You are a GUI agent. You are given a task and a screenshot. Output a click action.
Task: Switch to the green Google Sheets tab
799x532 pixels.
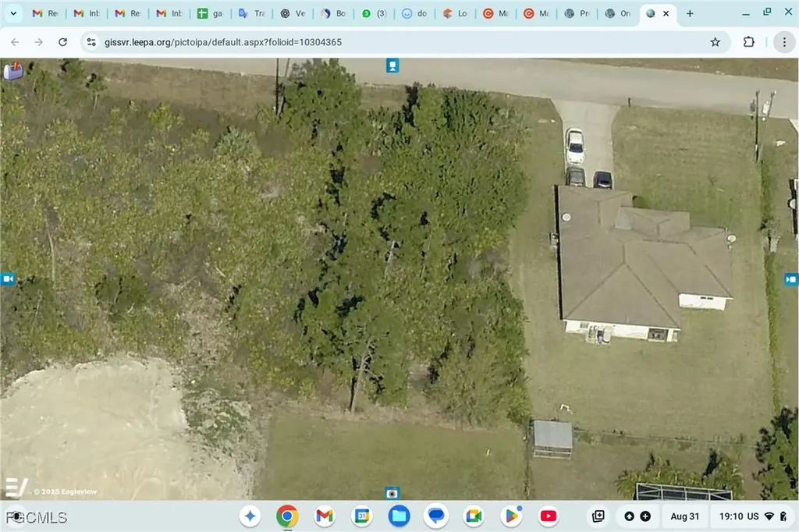[x=209, y=13]
